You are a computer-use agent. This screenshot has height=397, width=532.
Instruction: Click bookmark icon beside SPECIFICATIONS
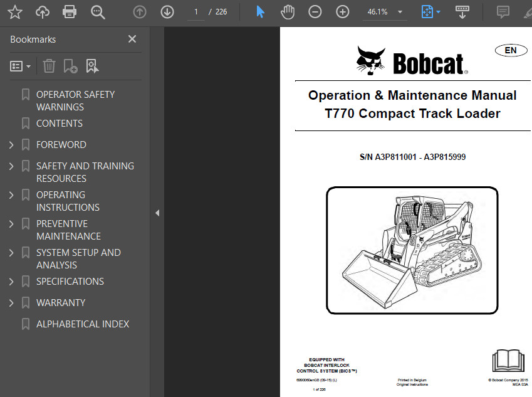click(26, 282)
